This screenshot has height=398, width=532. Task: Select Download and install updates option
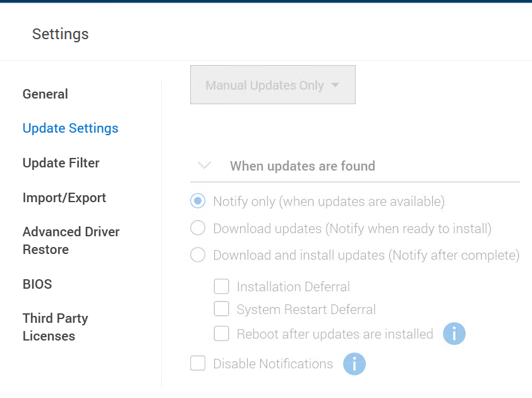point(198,255)
